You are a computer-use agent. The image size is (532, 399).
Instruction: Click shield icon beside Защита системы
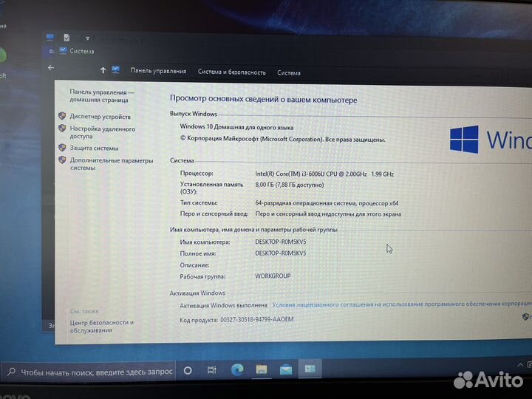tap(62, 147)
